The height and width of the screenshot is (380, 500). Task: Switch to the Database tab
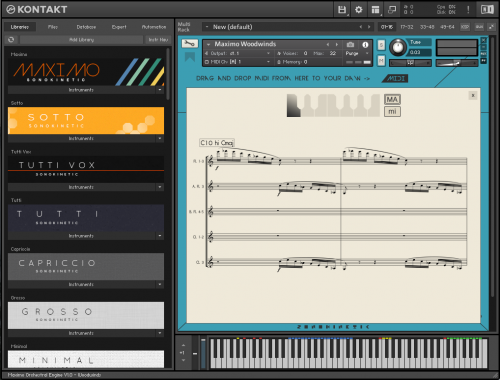[x=86, y=27]
